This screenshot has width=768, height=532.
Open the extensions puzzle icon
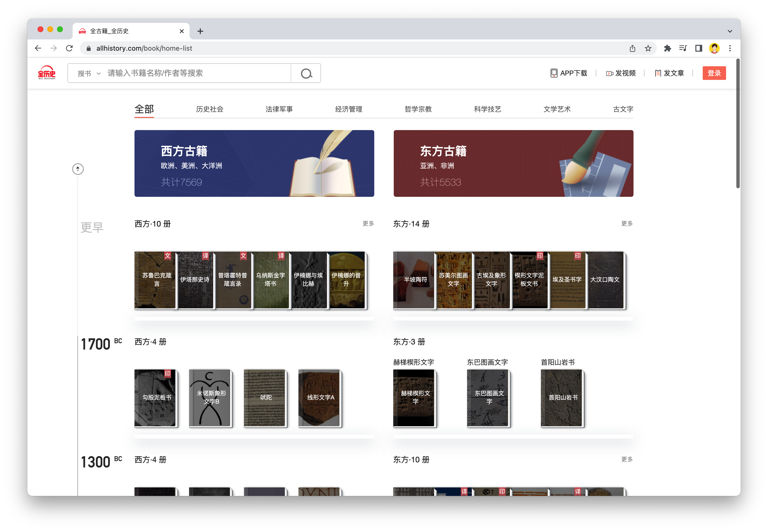[667, 48]
